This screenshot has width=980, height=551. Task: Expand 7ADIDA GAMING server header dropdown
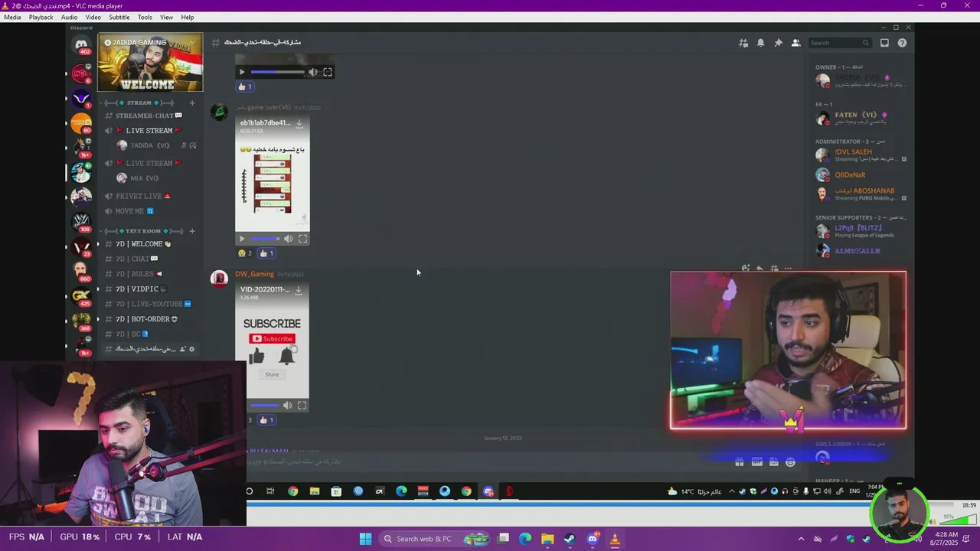(192, 42)
